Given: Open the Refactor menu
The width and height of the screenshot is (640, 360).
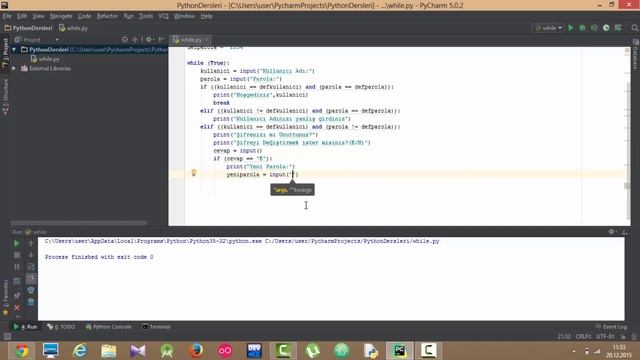Looking at the screenshot, I should coord(107,16).
